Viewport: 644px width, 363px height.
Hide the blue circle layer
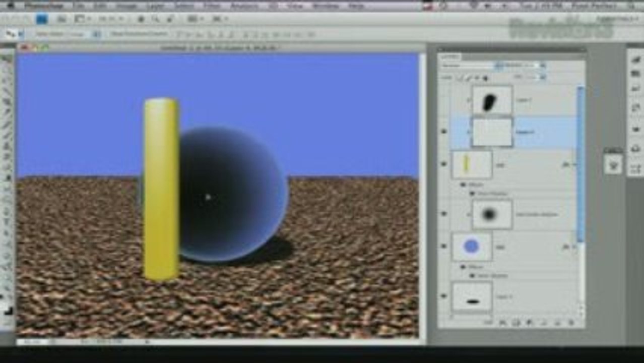click(x=444, y=247)
